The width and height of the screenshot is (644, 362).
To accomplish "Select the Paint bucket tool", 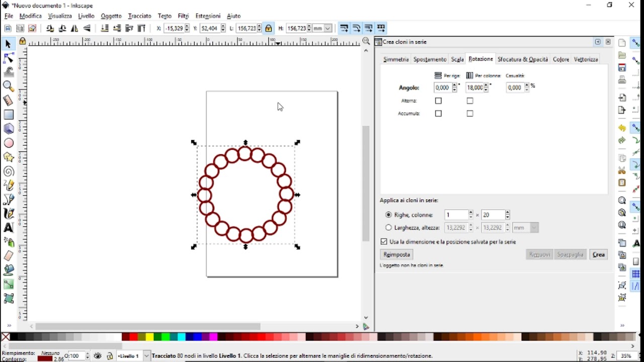I will tap(8, 270).
